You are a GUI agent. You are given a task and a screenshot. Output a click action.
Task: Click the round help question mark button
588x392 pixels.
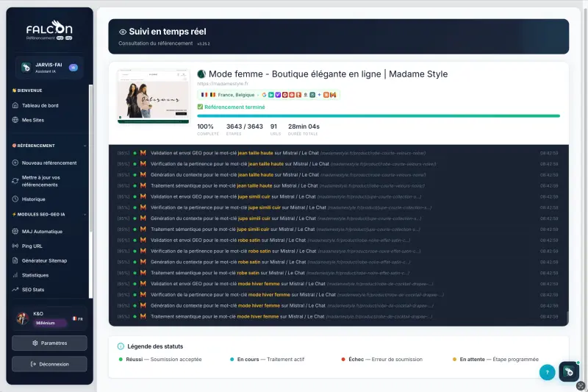tap(547, 372)
